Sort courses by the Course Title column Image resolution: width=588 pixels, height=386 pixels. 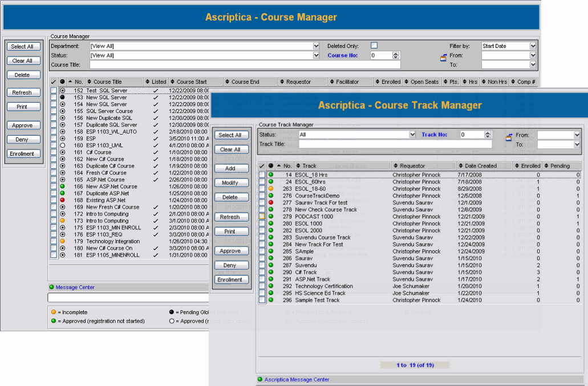(x=108, y=82)
